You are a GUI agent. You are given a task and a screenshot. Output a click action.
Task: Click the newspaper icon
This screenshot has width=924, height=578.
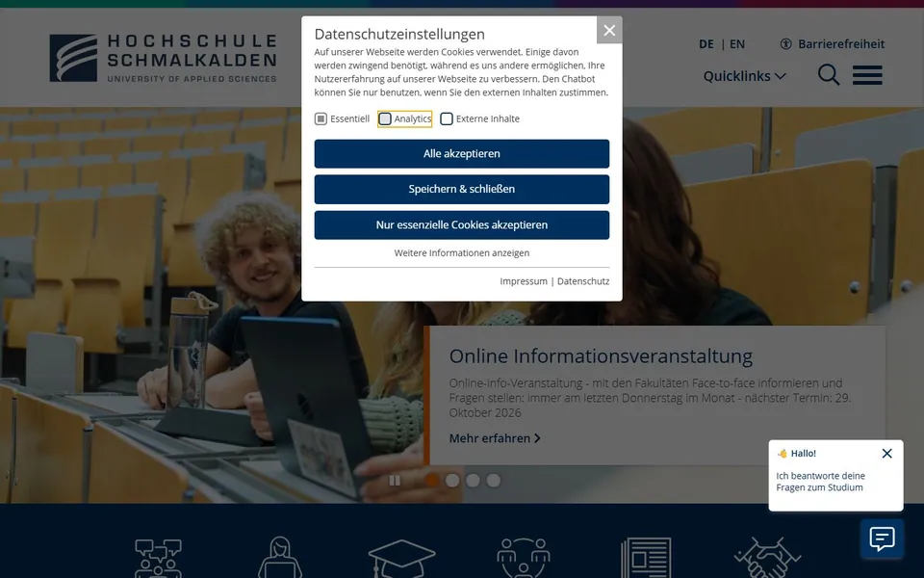click(x=646, y=558)
